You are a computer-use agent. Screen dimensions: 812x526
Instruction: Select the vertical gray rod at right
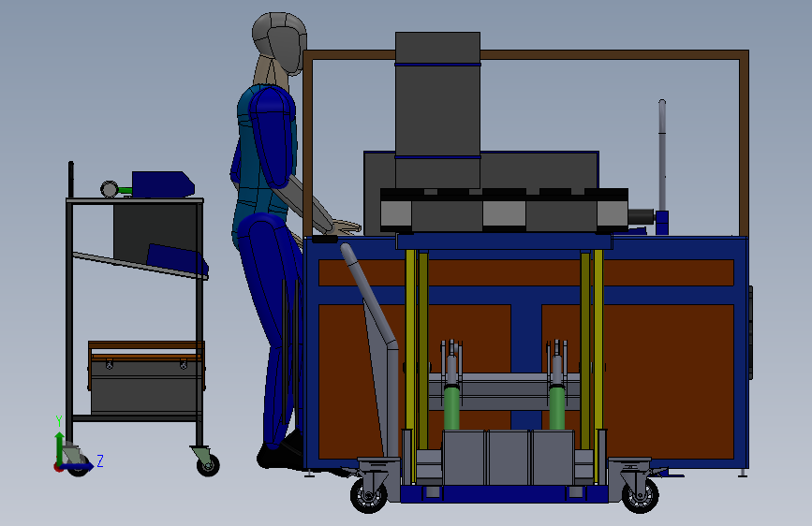pos(662,155)
